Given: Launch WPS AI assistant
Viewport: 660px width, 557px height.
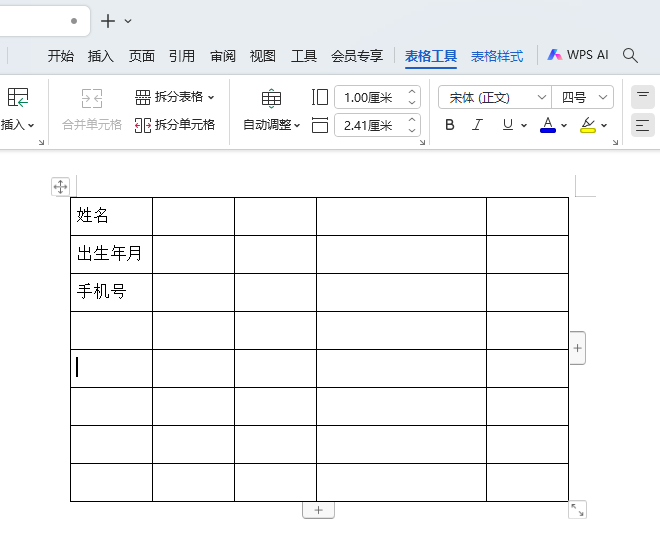Looking at the screenshot, I should coord(578,55).
